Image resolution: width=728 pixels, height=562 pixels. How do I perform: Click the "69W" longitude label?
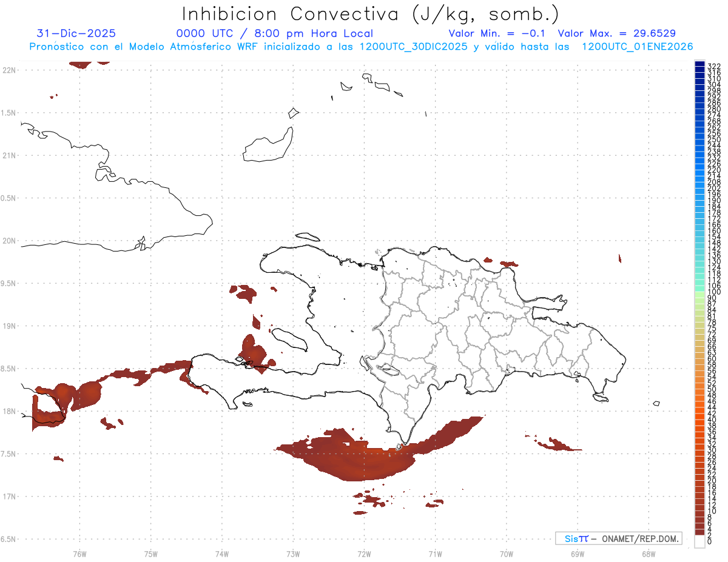pos(578,554)
